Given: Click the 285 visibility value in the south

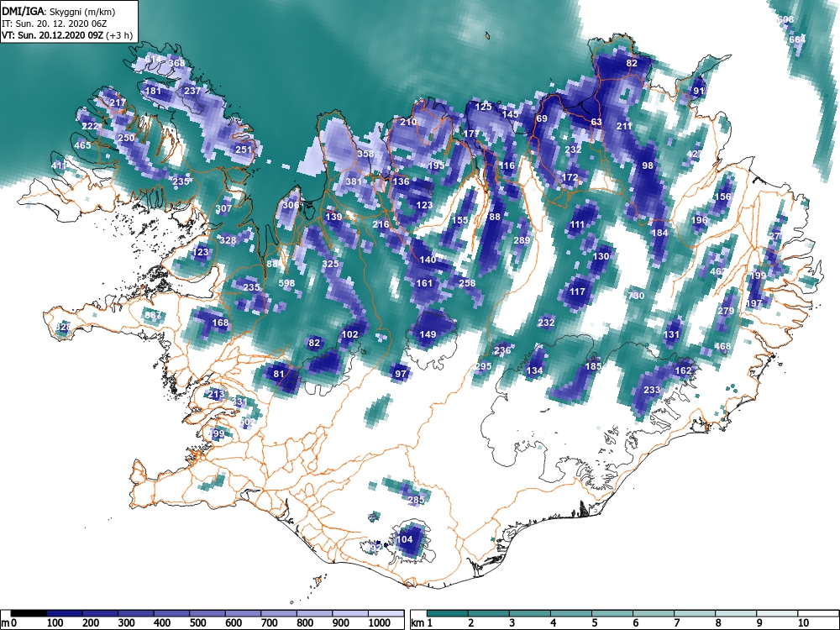Looking at the screenshot, I should pos(416,500).
